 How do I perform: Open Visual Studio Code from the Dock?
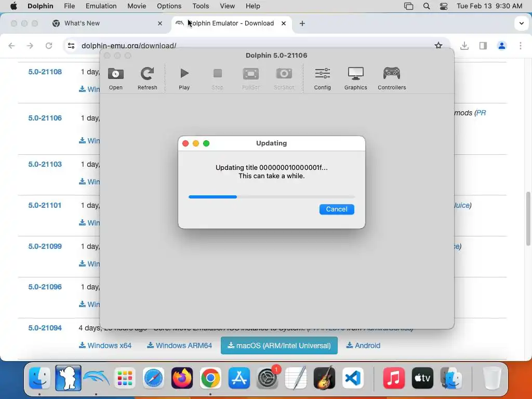(353, 378)
